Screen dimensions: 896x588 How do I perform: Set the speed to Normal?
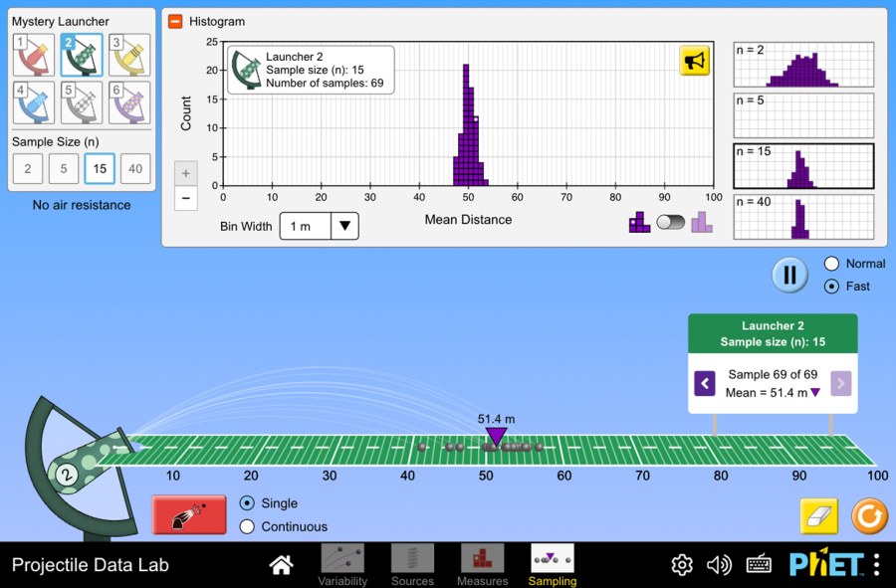tap(832, 264)
